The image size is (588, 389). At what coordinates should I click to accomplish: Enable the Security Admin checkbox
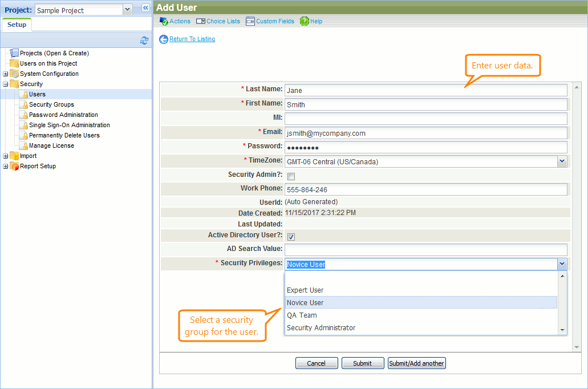point(291,176)
